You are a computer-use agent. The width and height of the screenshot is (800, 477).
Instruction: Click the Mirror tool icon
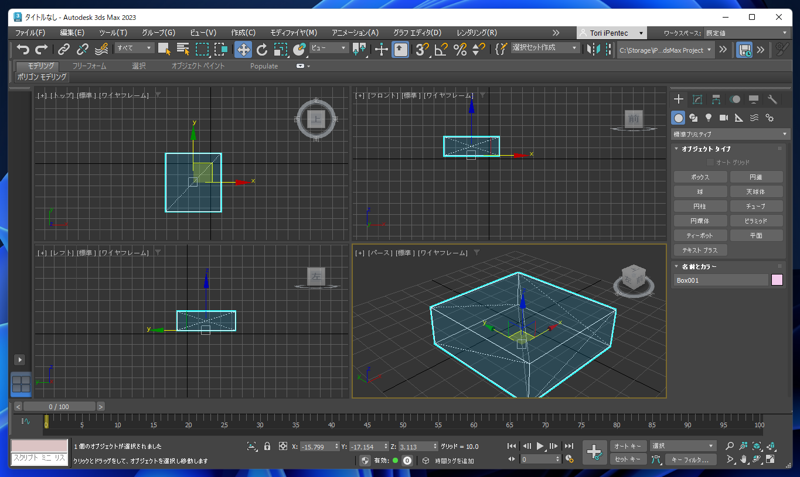pos(593,49)
